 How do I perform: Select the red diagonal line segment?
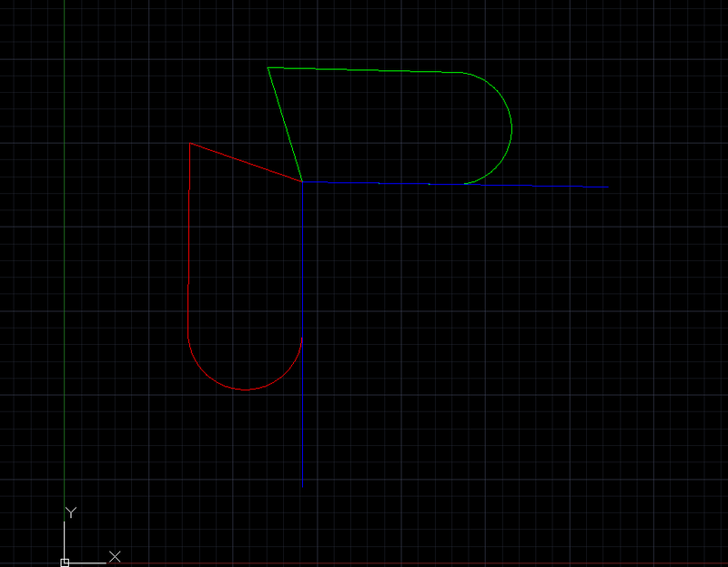coord(246,163)
